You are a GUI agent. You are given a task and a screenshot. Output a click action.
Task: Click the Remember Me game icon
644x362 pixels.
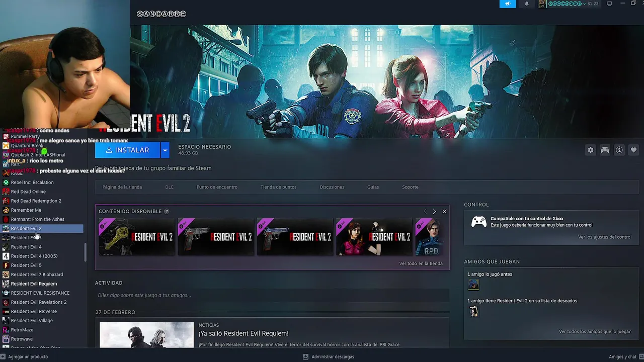tap(6, 210)
